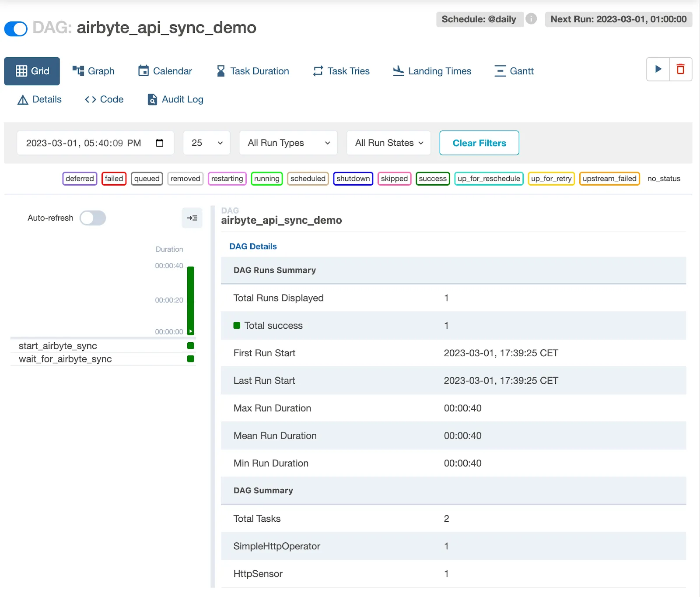The height and width of the screenshot is (597, 700).
Task: Open the Grid view tab
Action: click(32, 71)
